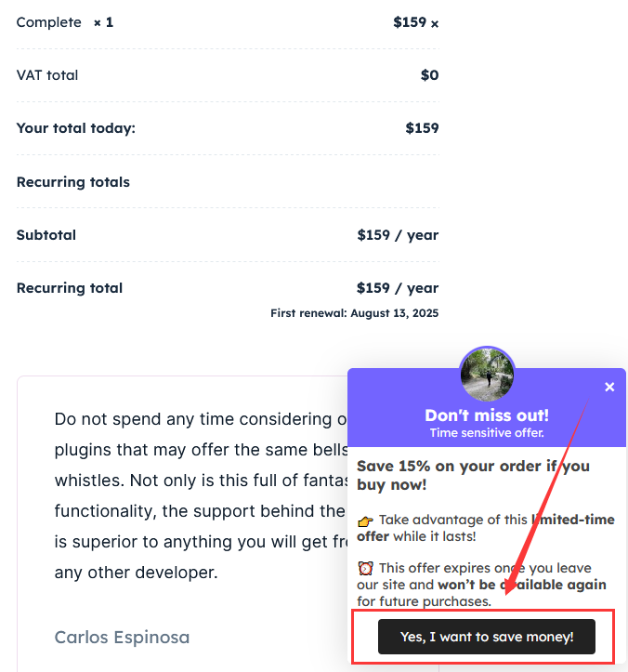Viewport: 628px width, 672px height.
Task: Click the "First renewal: August 13, 2025" note
Action: pyautogui.click(x=354, y=313)
